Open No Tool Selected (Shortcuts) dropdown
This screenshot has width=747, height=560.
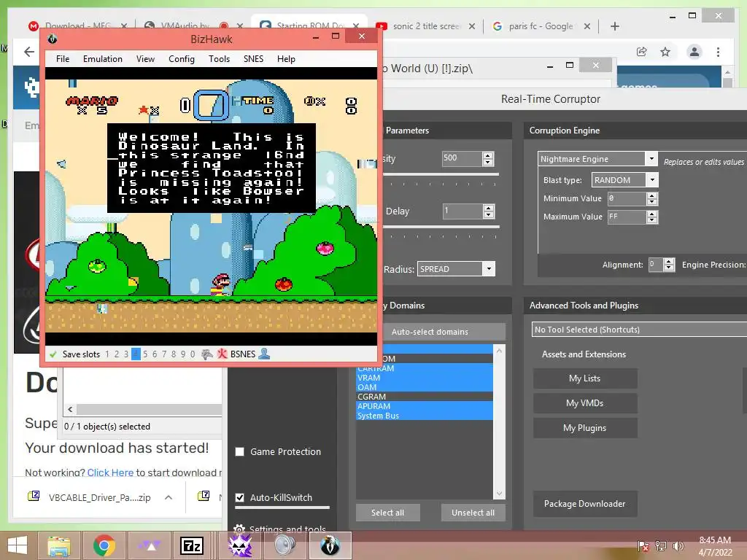(639, 330)
